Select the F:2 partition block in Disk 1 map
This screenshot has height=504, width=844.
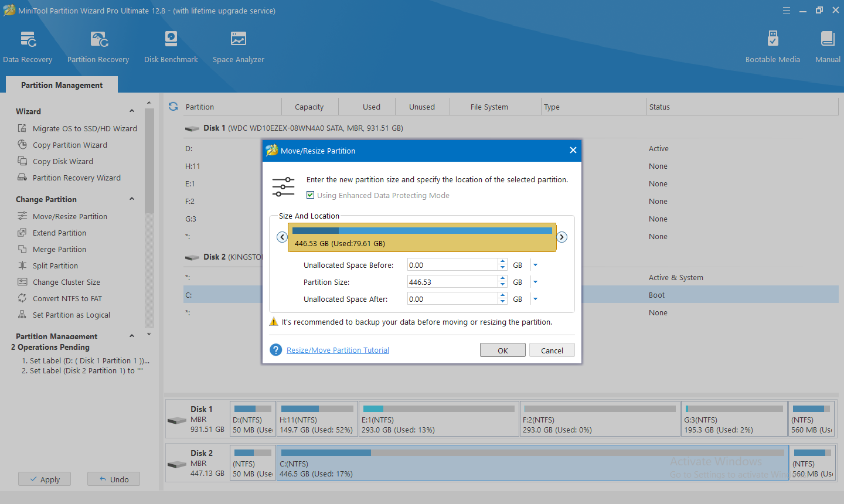click(600, 418)
